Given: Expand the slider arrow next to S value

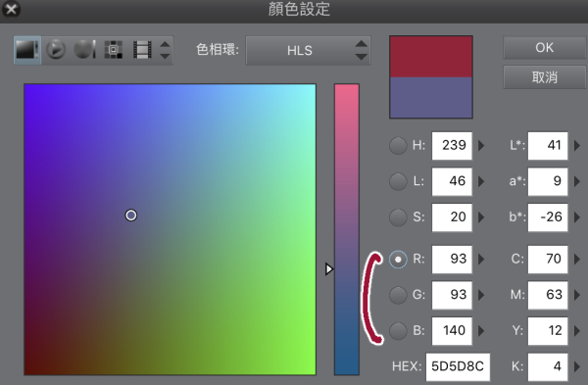Looking at the screenshot, I should (x=481, y=217).
